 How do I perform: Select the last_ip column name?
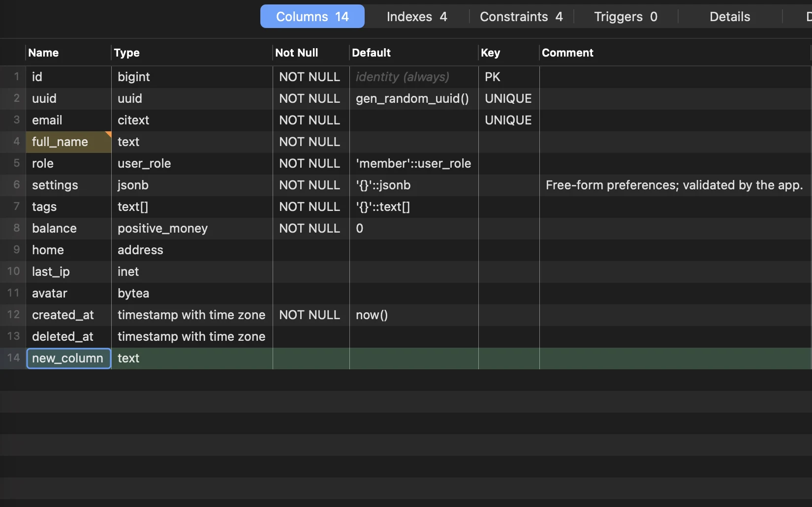68,271
